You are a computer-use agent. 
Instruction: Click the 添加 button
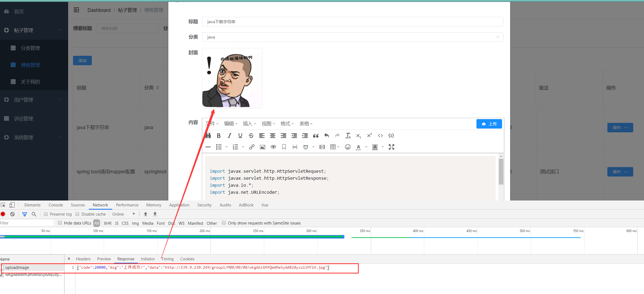82,61
